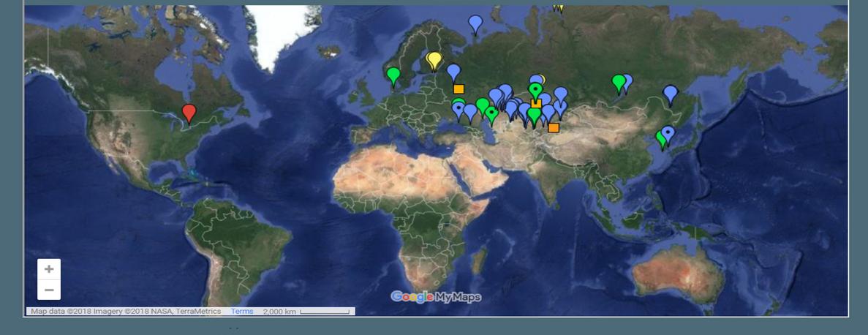The width and height of the screenshot is (868, 335).
Task: Click the northernmost blue marker above Russia
Action: [x=475, y=23]
